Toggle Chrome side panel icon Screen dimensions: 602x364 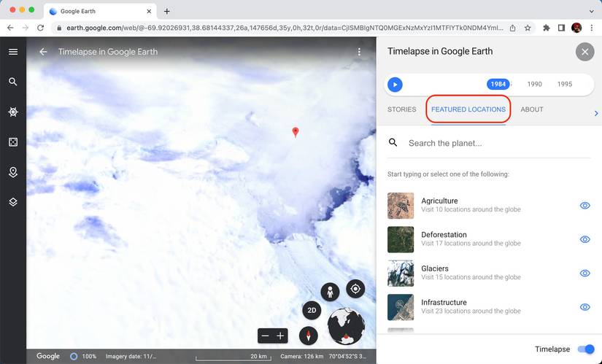pyautogui.click(x=561, y=28)
